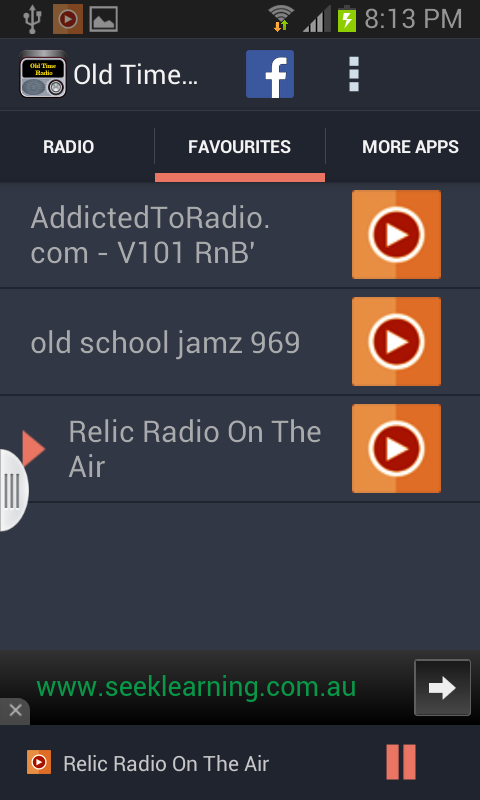Viewport: 480px width, 800px height.
Task: Play Relic Radio On The Air station
Action: pyautogui.click(x=396, y=448)
